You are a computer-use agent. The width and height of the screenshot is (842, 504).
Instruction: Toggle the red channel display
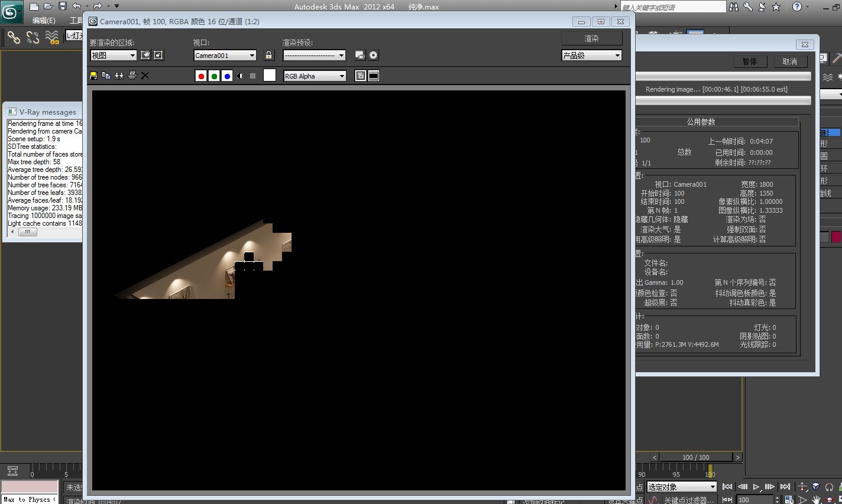[x=201, y=76]
